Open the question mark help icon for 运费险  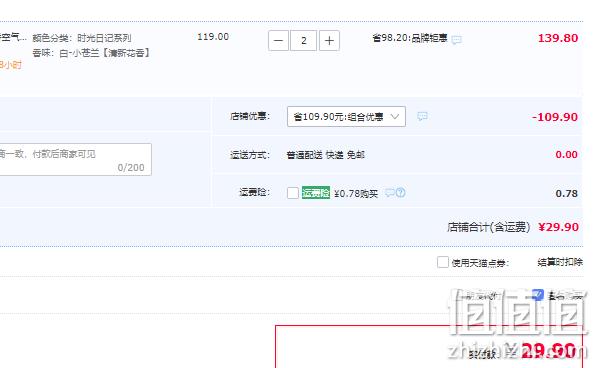[401, 193]
